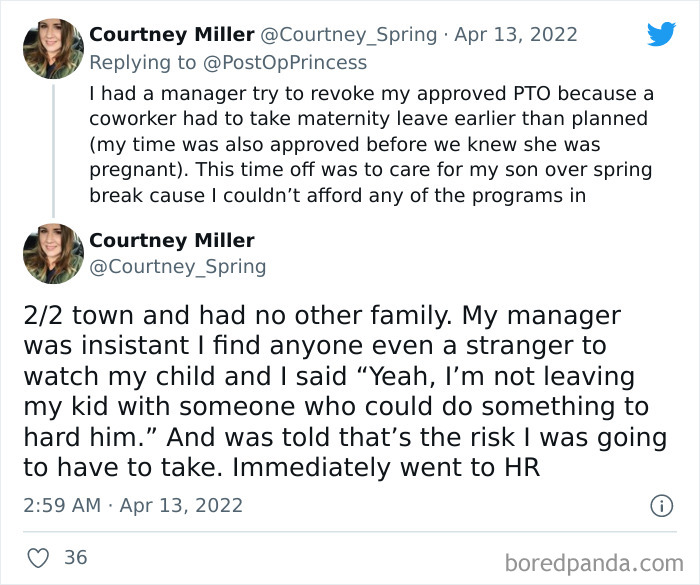Viewport: 700px width, 585px height.
Task: Open Courtney Miller name in reply header
Action: [x=171, y=34]
